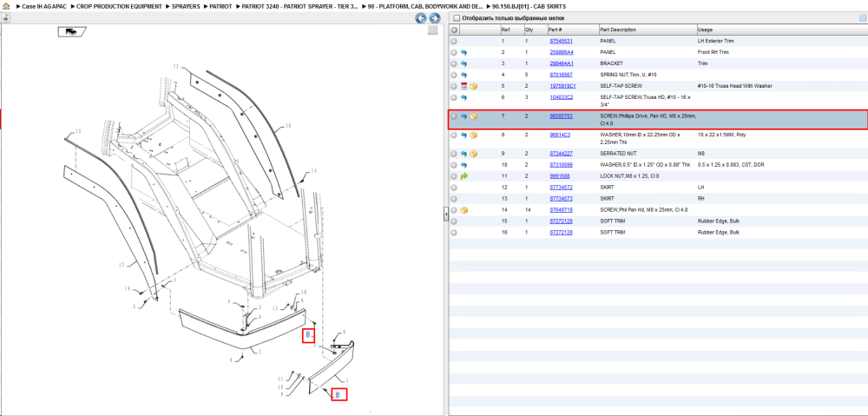Click the blue arrow icon on Ref 6
The height and width of the screenshot is (416, 868).
(x=464, y=97)
